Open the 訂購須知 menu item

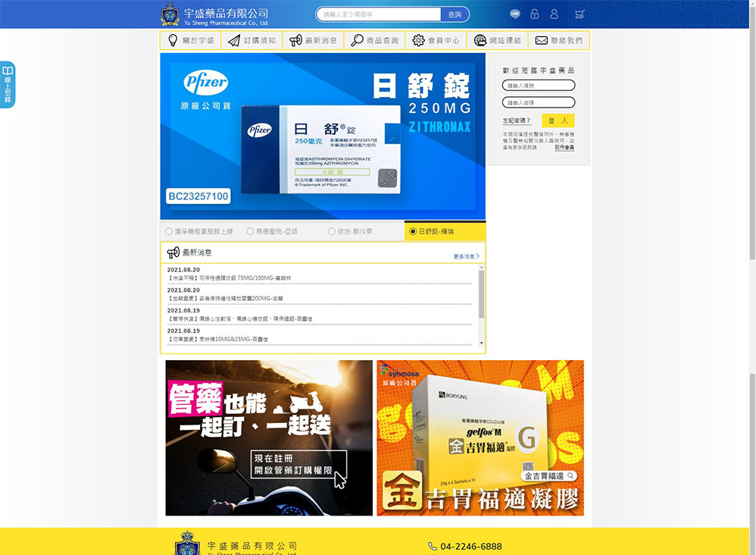tap(252, 40)
